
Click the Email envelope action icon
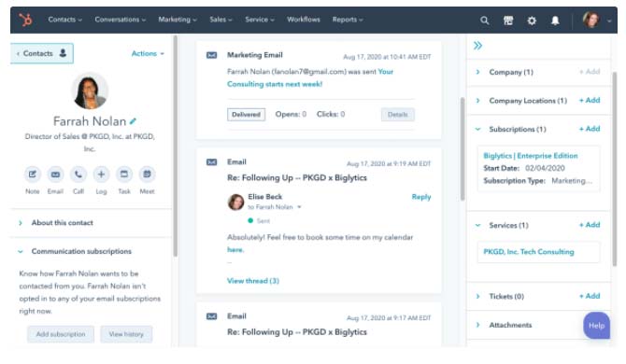[x=55, y=175]
